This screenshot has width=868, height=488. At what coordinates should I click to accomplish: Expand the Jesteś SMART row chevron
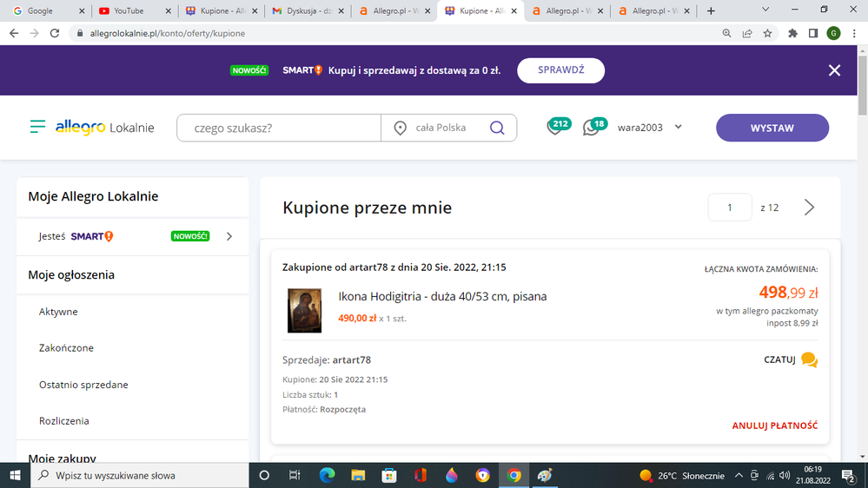tap(229, 236)
